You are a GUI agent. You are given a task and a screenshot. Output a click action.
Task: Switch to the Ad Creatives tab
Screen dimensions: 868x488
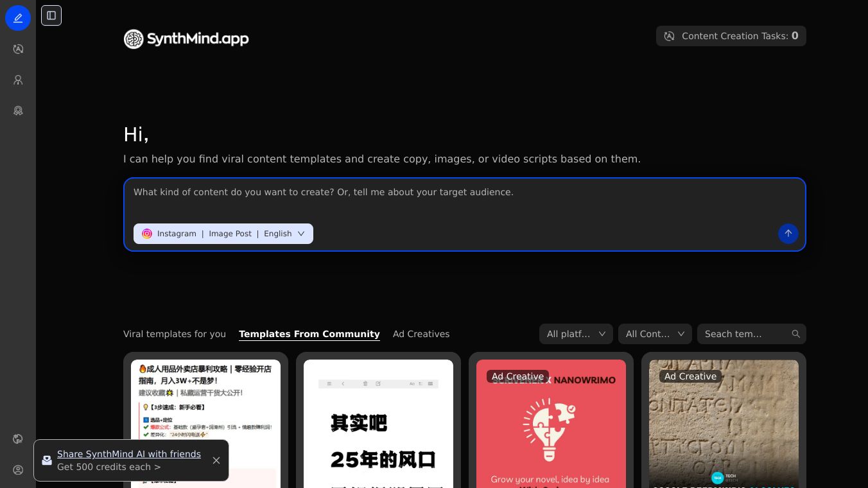pos(421,334)
